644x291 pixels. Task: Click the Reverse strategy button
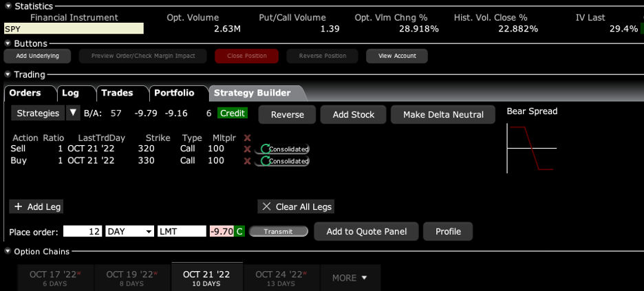pos(287,114)
